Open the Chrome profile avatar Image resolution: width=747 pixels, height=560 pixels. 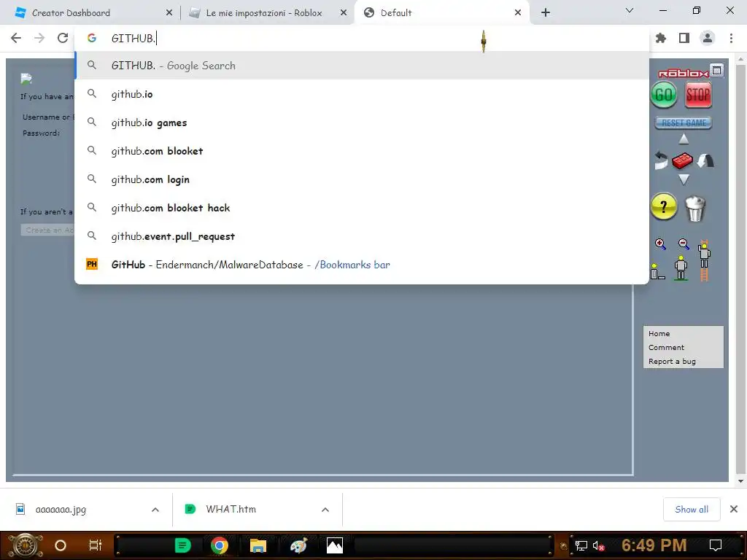point(708,38)
